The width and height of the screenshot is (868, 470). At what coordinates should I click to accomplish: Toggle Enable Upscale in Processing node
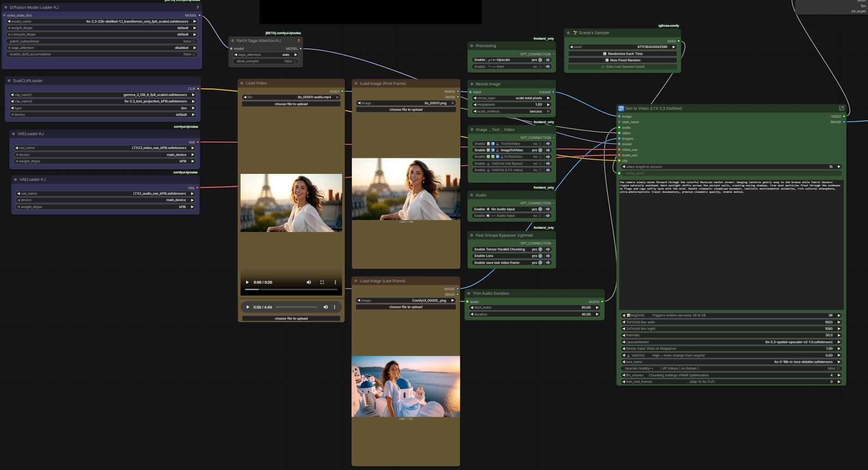click(x=540, y=60)
